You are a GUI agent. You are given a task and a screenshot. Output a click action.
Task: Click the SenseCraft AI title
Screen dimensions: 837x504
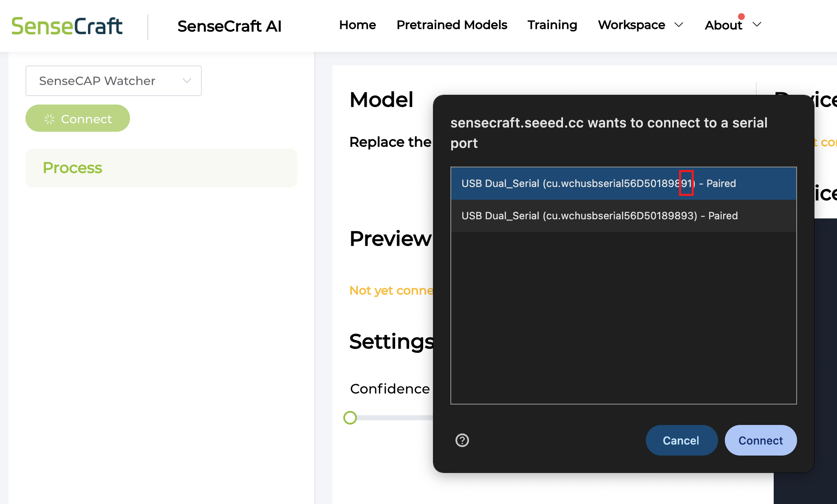click(x=229, y=26)
